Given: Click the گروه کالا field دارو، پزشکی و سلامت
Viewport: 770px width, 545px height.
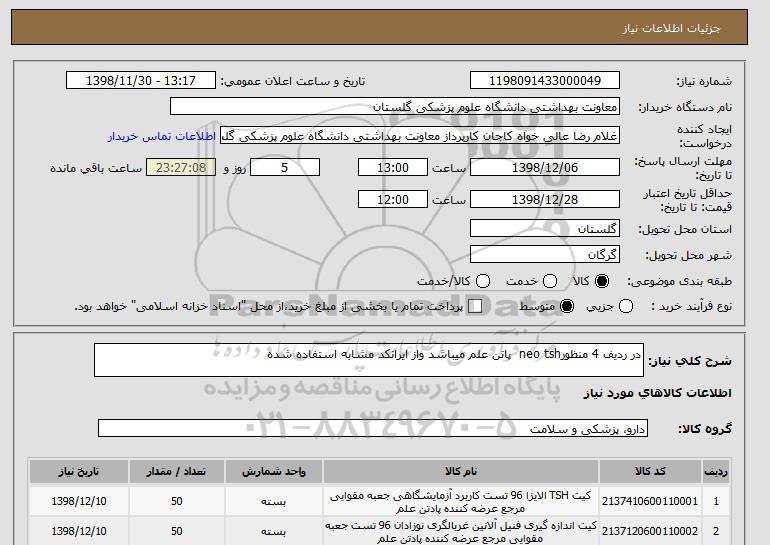Looking at the screenshot, I should pyautogui.click(x=373, y=428).
